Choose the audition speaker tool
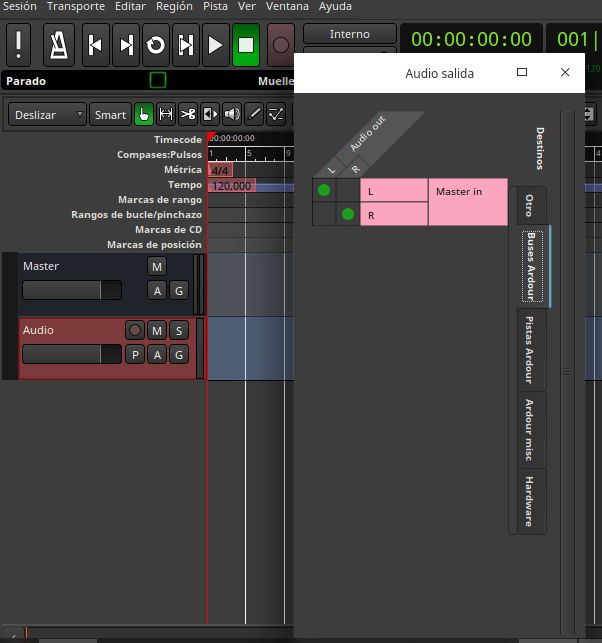 point(232,115)
